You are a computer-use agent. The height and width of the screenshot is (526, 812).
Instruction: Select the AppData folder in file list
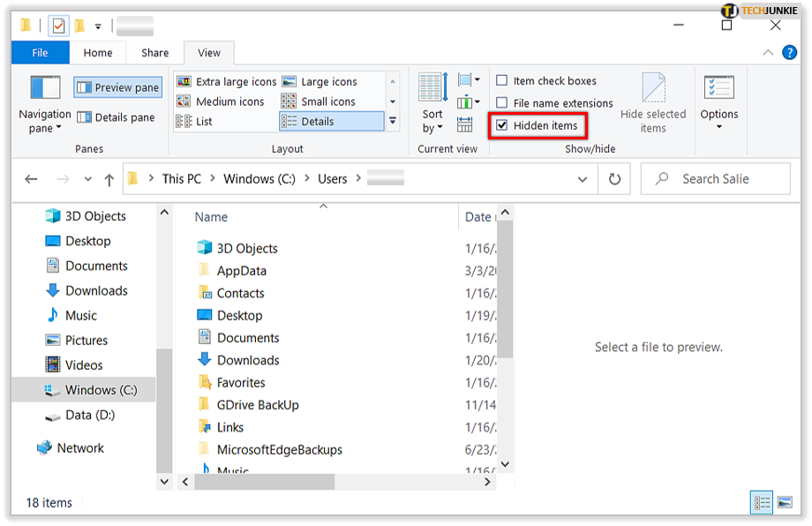click(231, 271)
